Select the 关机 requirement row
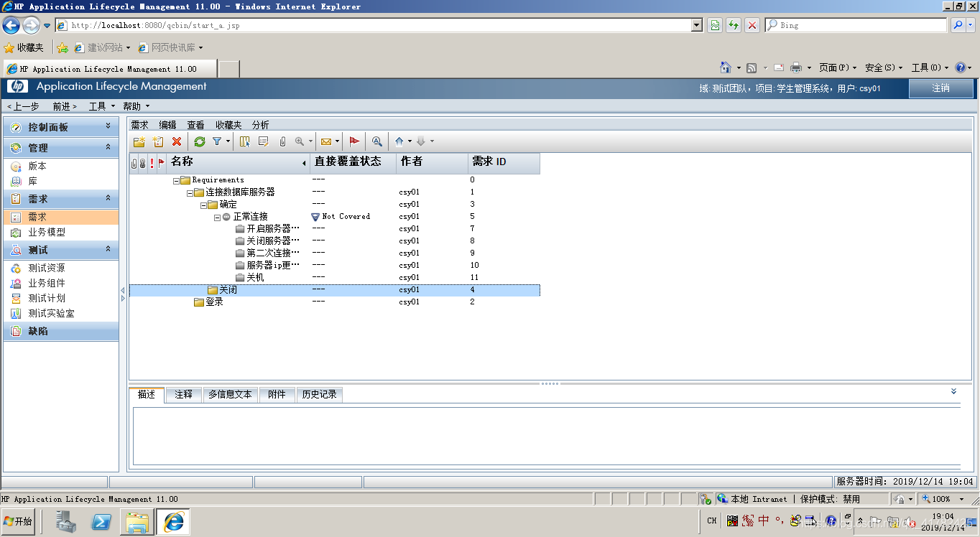 pyautogui.click(x=256, y=277)
